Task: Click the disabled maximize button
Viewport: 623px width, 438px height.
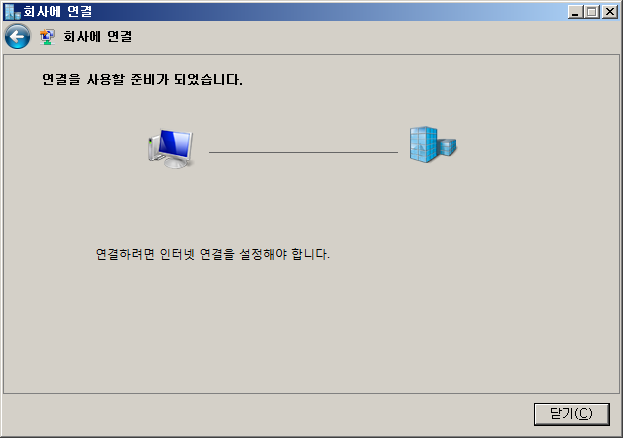Action: [591, 12]
